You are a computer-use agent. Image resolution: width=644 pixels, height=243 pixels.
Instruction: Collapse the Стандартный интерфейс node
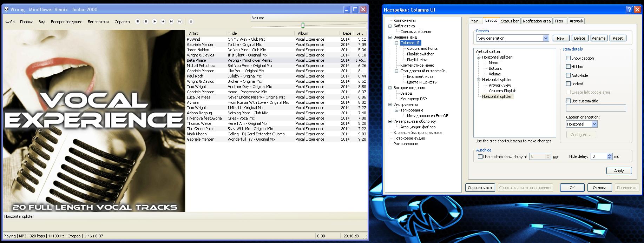tap(396, 71)
